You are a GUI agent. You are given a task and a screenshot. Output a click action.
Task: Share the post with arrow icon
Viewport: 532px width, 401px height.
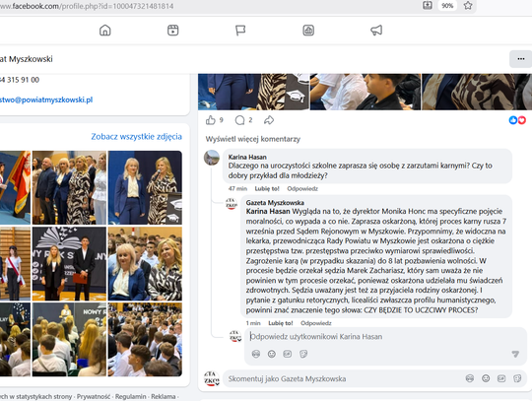click(x=269, y=120)
